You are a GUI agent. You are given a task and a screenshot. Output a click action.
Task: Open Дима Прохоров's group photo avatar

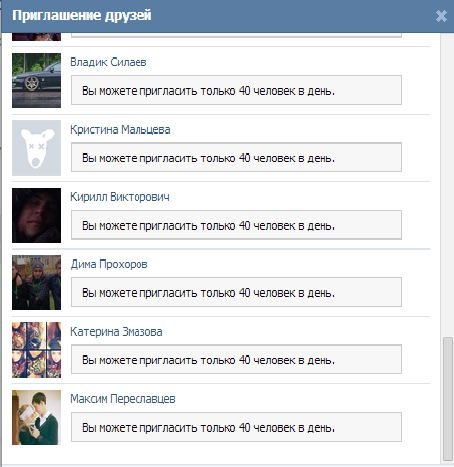pyautogui.click(x=37, y=283)
